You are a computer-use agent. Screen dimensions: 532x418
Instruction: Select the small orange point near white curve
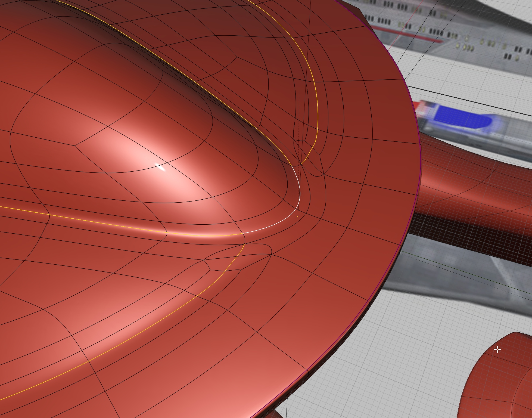(297, 216)
